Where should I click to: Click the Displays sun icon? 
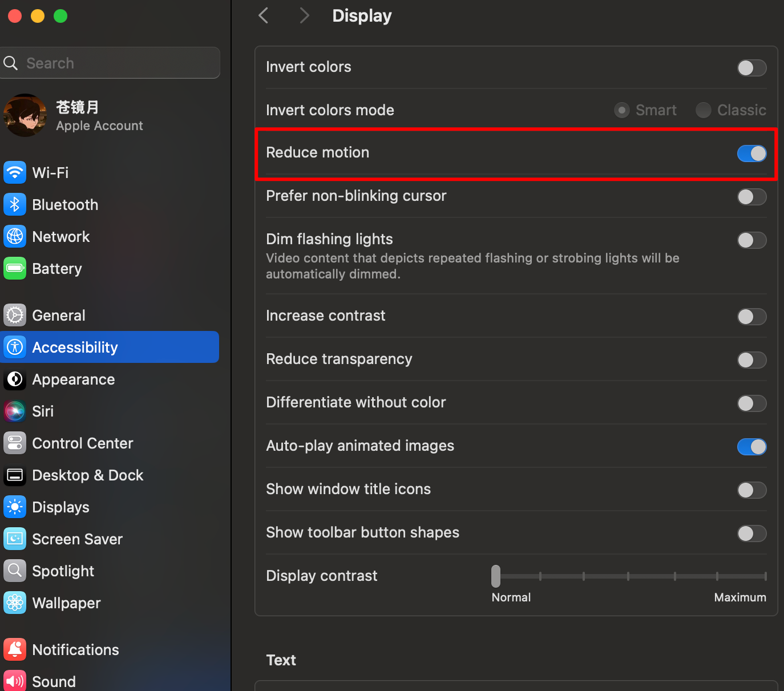click(15, 507)
